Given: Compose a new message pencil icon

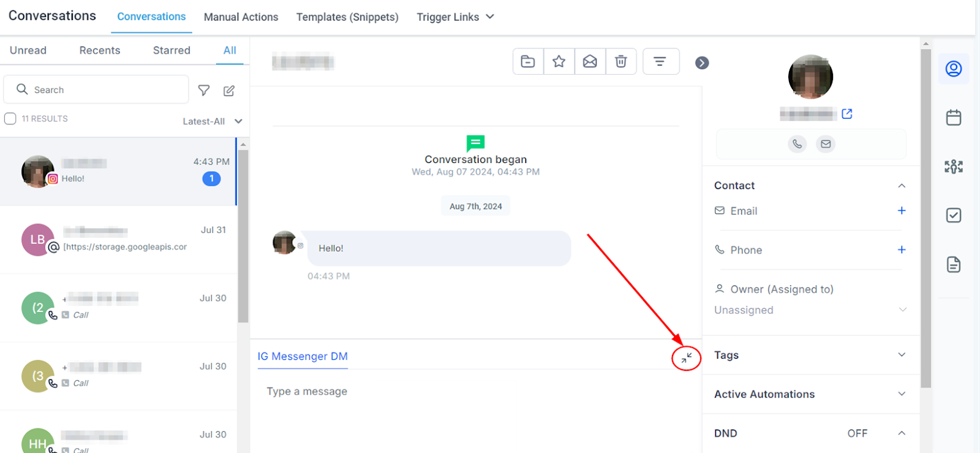Looking at the screenshot, I should 229,90.
